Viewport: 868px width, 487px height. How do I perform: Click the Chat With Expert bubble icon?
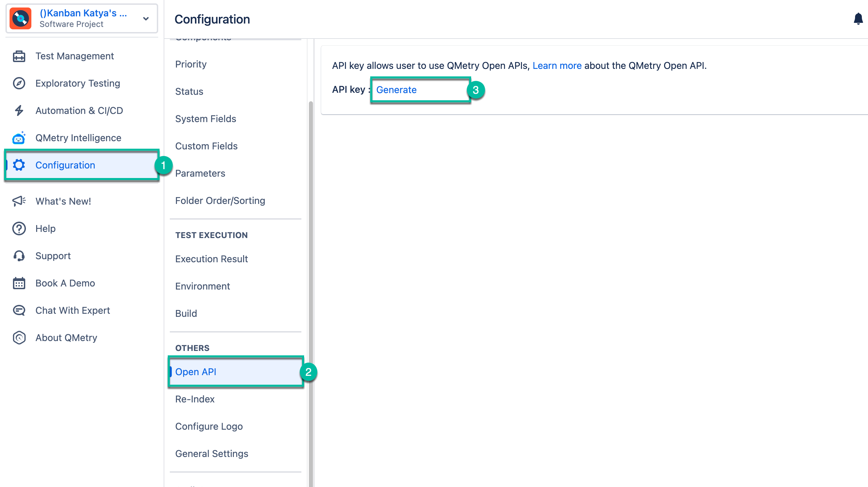(19, 310)
